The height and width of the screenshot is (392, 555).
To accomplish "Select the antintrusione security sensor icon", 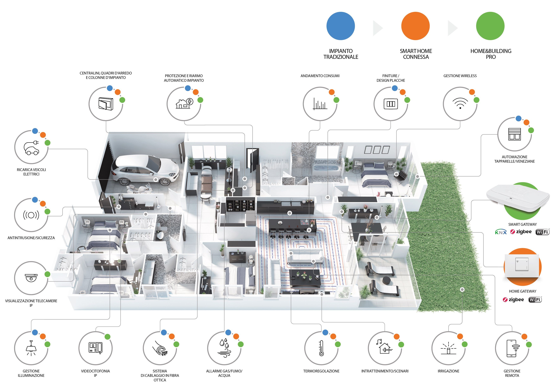I will click(31, 215).
